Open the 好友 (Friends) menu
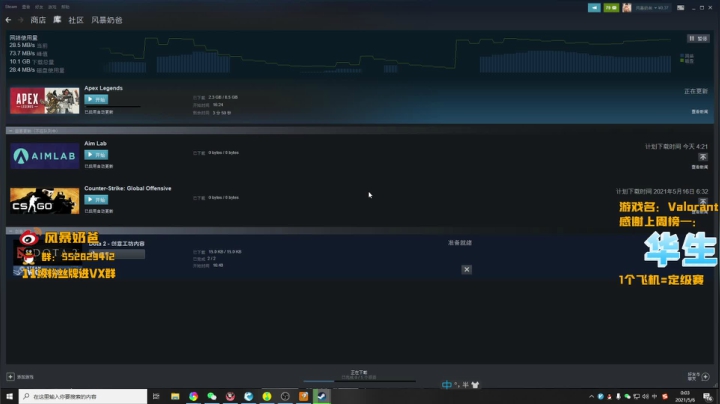The image size is (720, 404). pos(39,7)
